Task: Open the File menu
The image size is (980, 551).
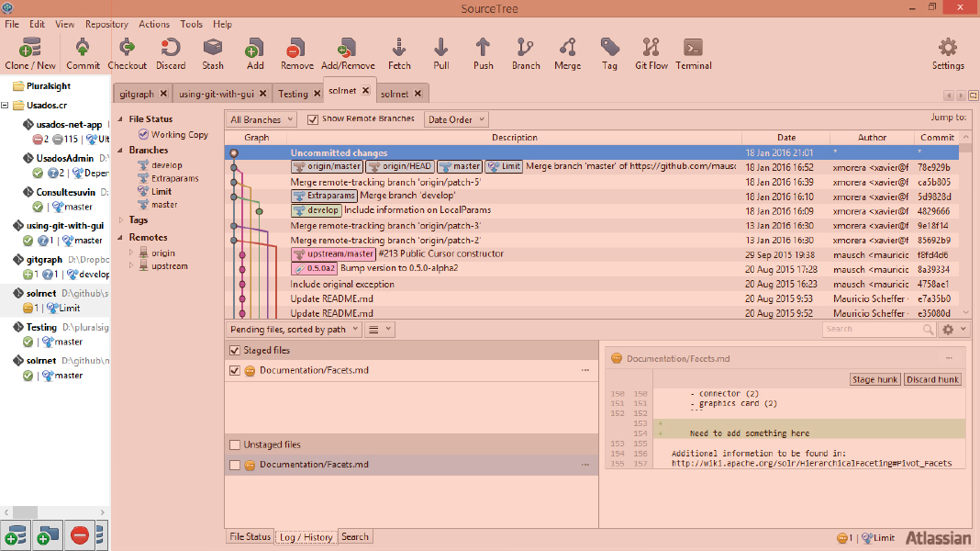Action: 12,25
